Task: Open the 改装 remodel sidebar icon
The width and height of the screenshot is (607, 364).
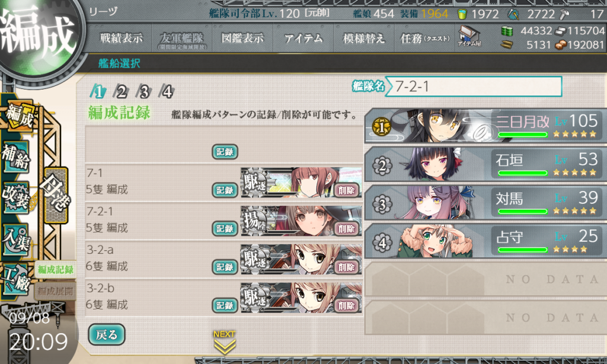Action: click(x=15, y=198)
